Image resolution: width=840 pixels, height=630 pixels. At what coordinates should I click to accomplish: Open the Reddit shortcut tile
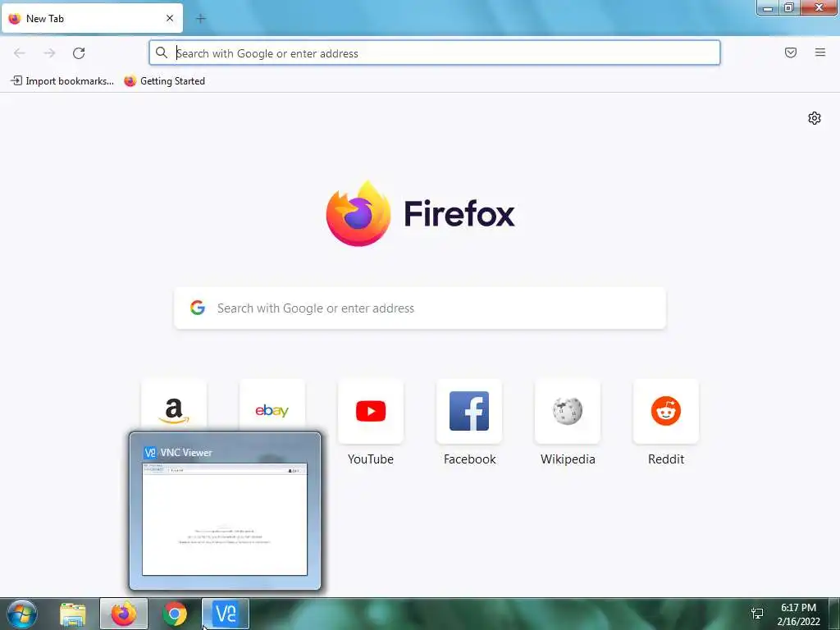666,411
